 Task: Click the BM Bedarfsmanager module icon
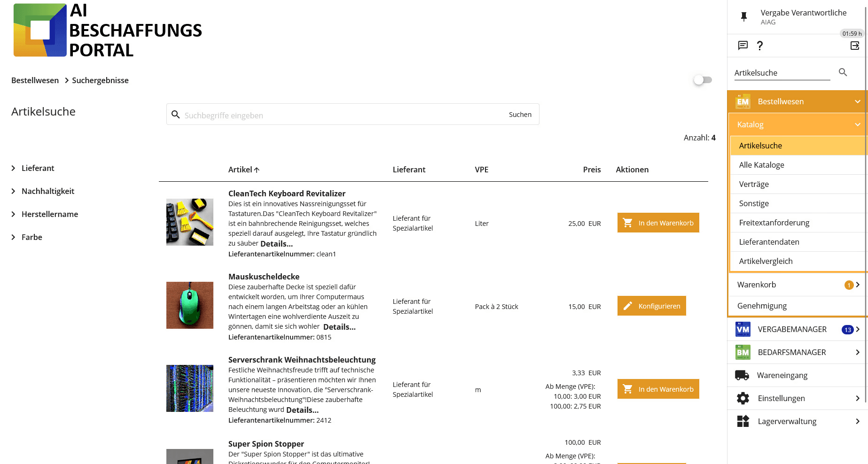click(x=743, y=352)
